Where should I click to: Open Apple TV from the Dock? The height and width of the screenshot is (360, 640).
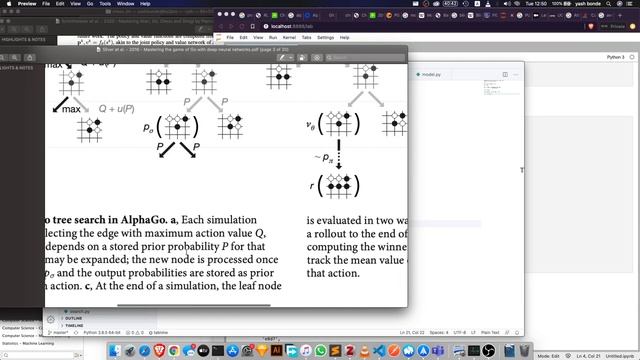pyautogui.click(x=203, y=350)
